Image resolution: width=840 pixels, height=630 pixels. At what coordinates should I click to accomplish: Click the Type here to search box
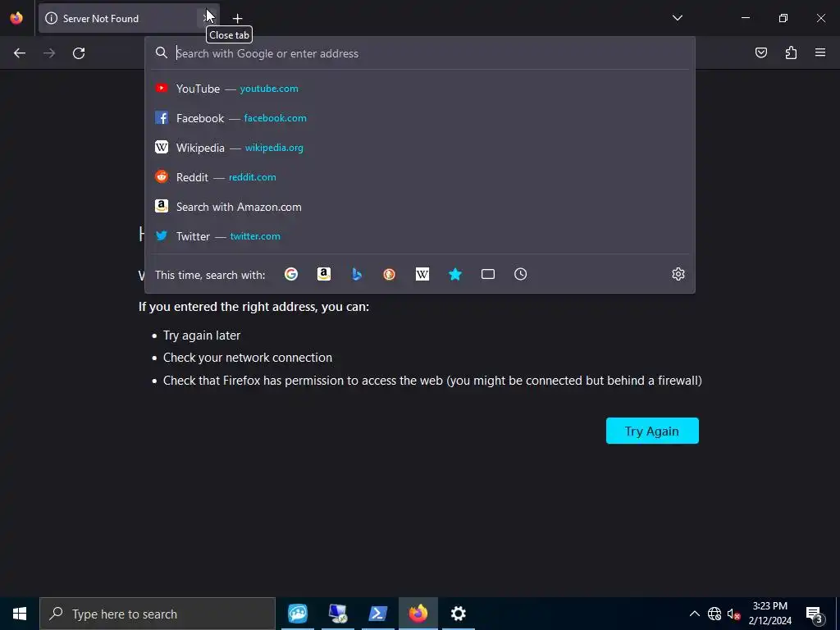coord(157,614)
